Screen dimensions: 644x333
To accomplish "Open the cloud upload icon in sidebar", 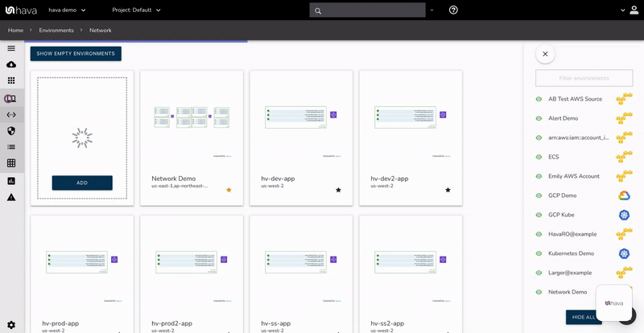I will tap(11, 64).
